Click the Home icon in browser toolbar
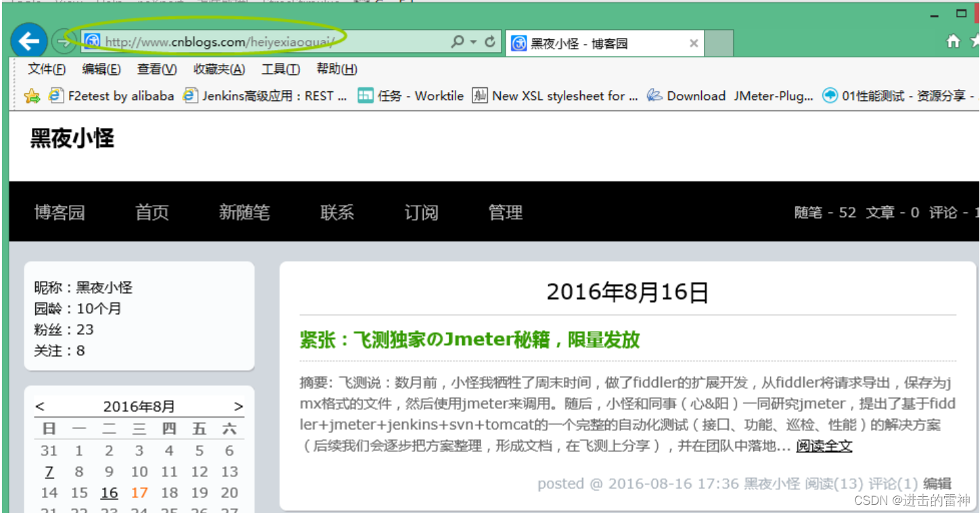The width and height of the screenshot is (980, 513). point(953,42)
